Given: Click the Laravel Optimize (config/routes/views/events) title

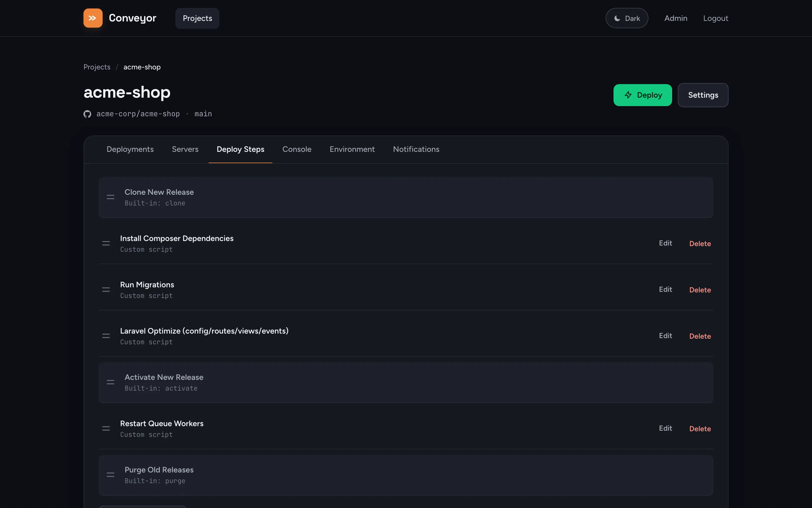Looking at the screenshot, I should point(204,331).
